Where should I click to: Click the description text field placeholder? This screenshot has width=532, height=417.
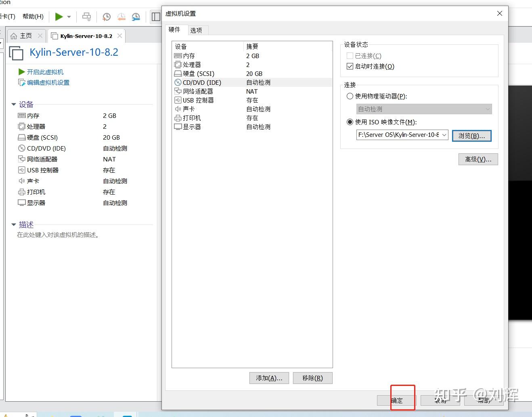[x=58, y=235]
